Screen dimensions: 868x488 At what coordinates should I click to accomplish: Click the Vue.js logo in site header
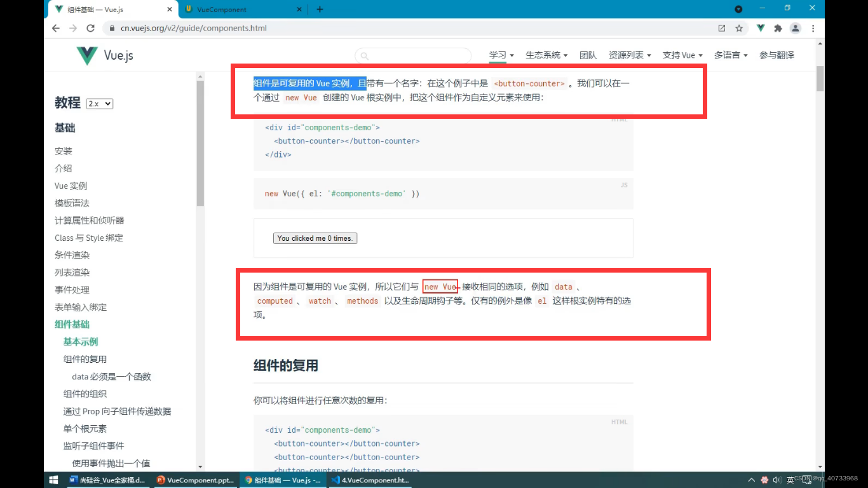pyautogui.click(x=105, y=55)
